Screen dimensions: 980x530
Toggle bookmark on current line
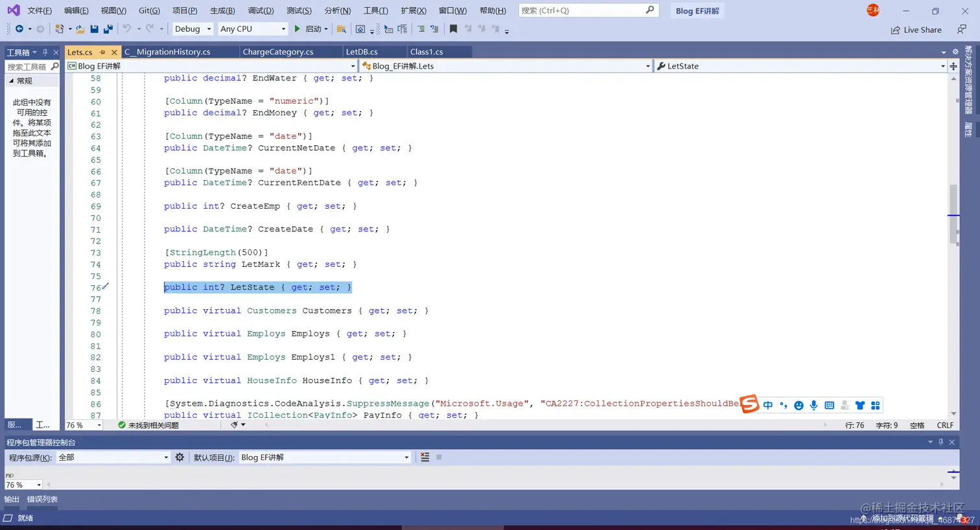[453, 29]
